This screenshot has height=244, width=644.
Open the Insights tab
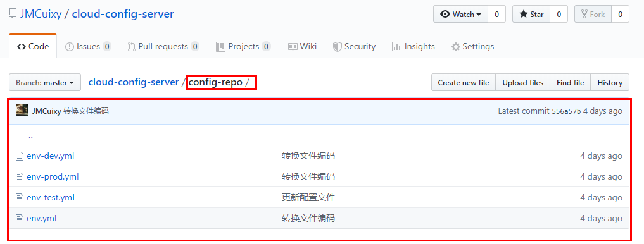413,46
